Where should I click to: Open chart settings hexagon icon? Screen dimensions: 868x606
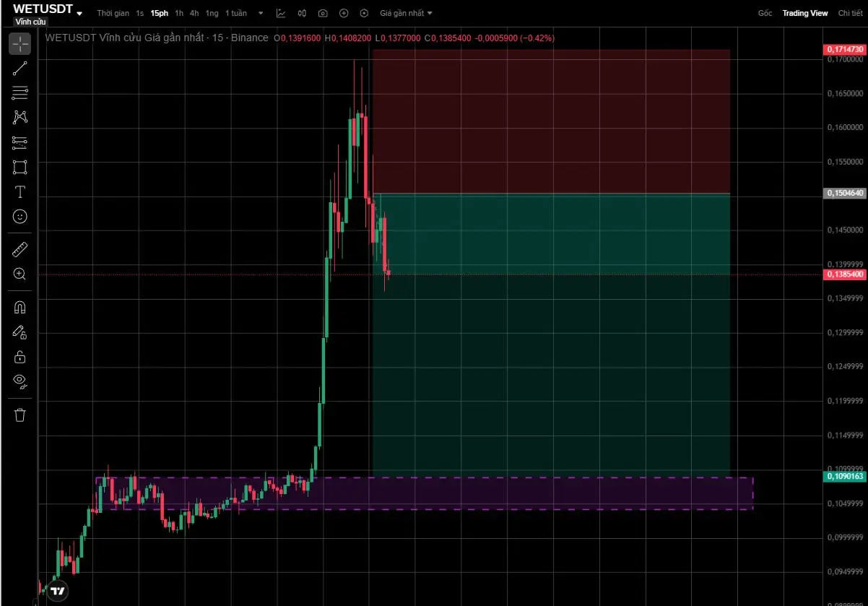(x=364, y=13)
